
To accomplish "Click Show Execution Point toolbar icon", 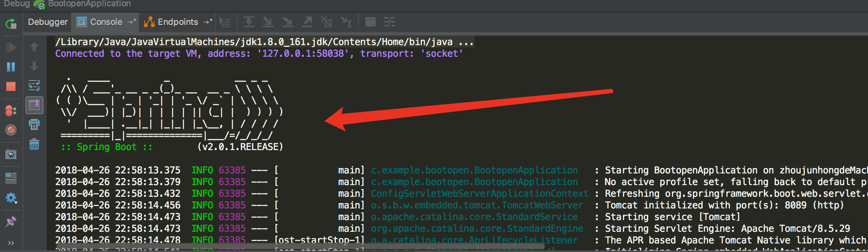I will click(x=225, y=22).
